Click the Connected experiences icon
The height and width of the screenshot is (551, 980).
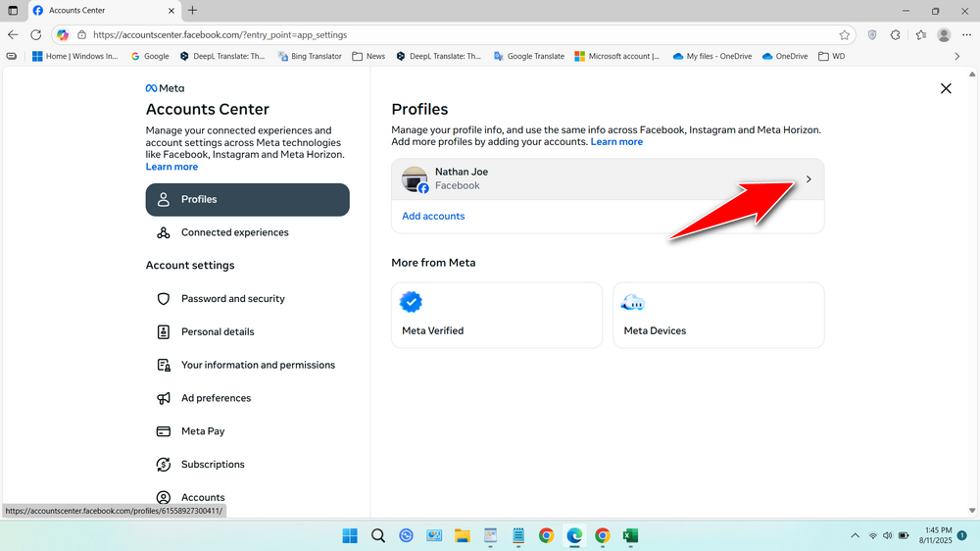[x=163, y=232]
